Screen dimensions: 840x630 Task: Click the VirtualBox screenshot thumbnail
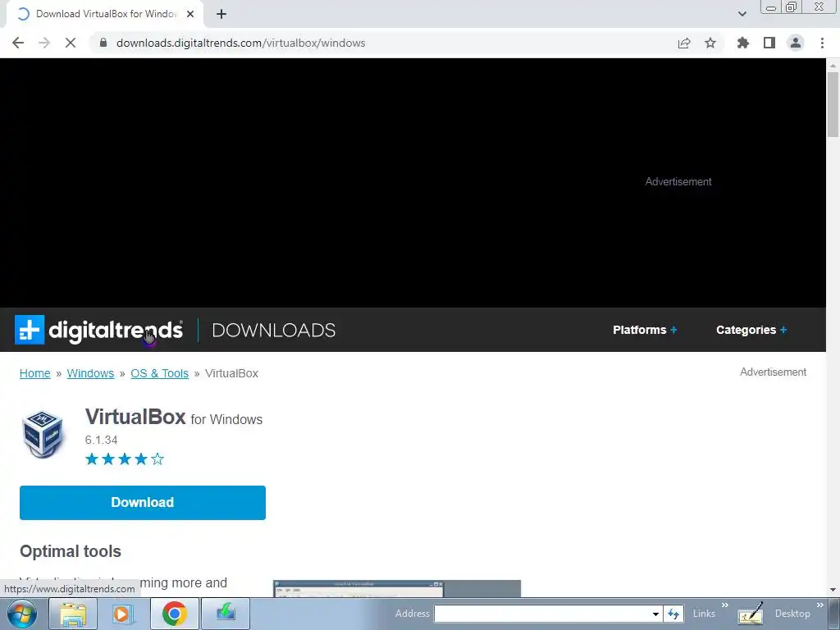[x=396, y=588]
